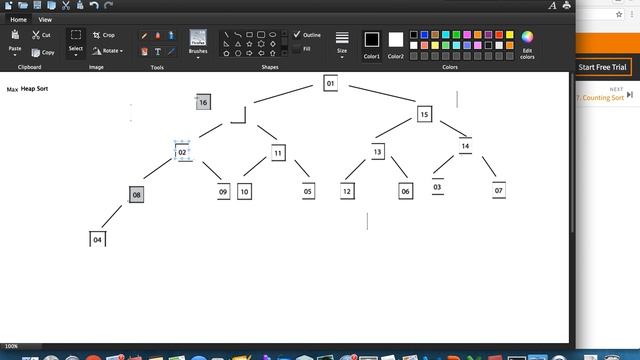This screenshot has width=640, height=360.
Task: Select the Pencil tool
Action: point(144,36)
